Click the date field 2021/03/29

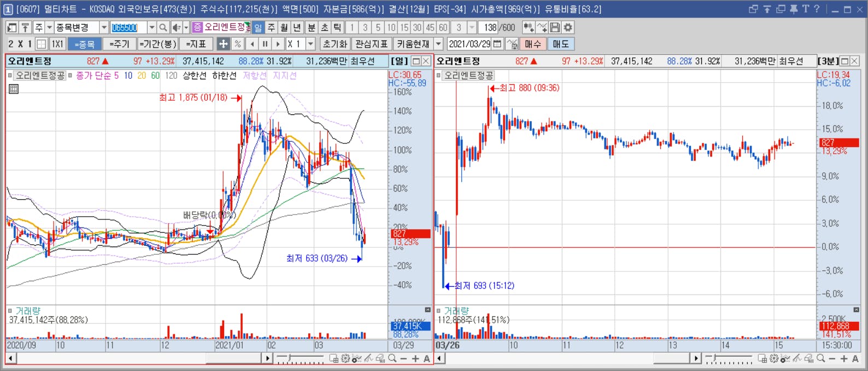pyautogui.click(x=470, y=44)
